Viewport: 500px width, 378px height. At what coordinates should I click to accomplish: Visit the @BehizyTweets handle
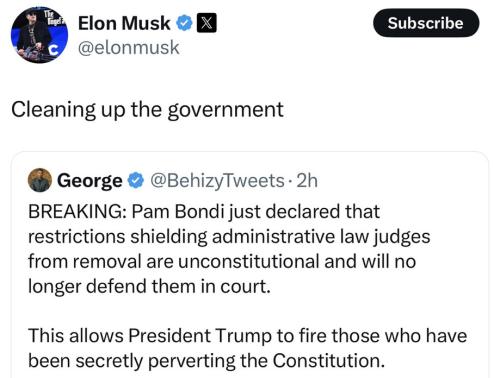click(217, 181)
